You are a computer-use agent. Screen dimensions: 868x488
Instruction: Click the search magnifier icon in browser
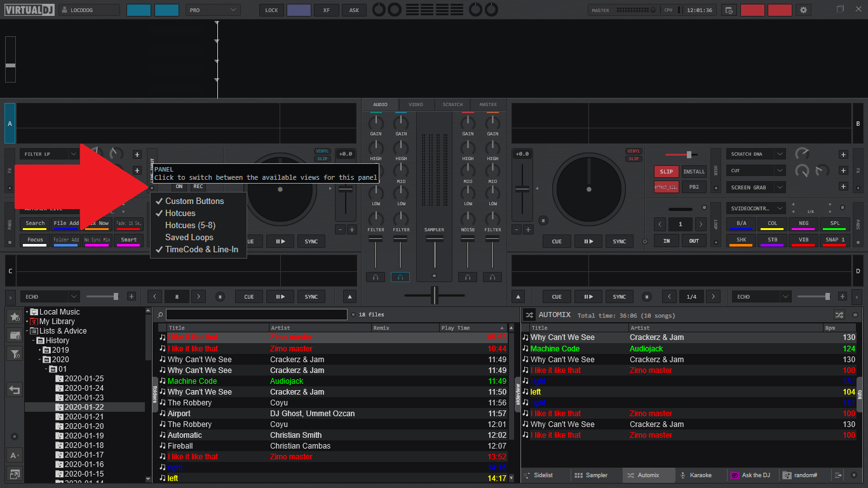point(161,315)
